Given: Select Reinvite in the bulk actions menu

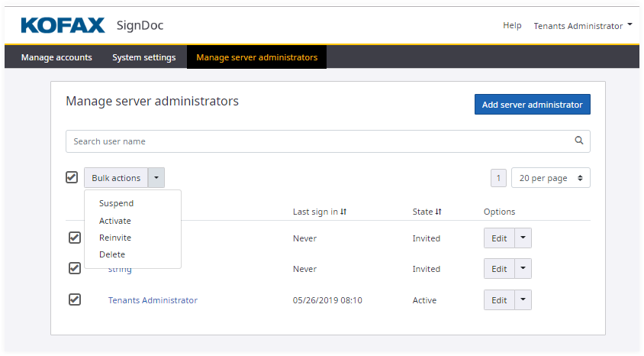Looking at the screenshot, I should coord(115,238).
